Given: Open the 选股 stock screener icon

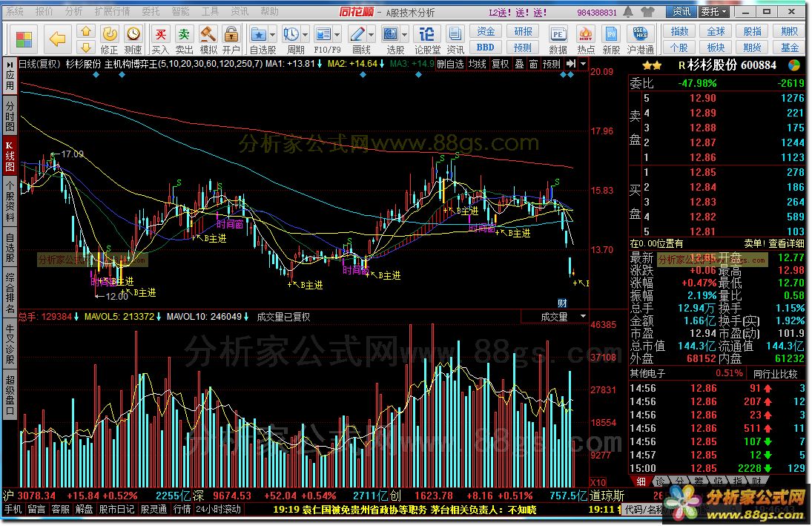Looking at the screenshot, I should 391,34.
